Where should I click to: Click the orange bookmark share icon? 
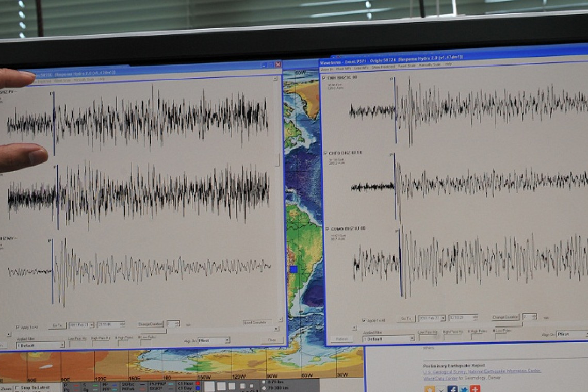pyautogui.click(x=429, y=389)
